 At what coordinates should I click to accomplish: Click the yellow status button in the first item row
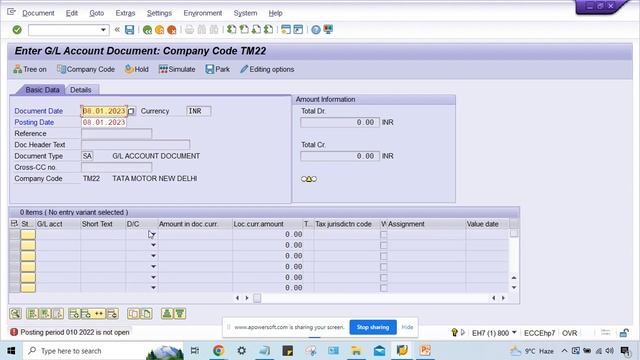pyautogui.click(x=28, y=234)
